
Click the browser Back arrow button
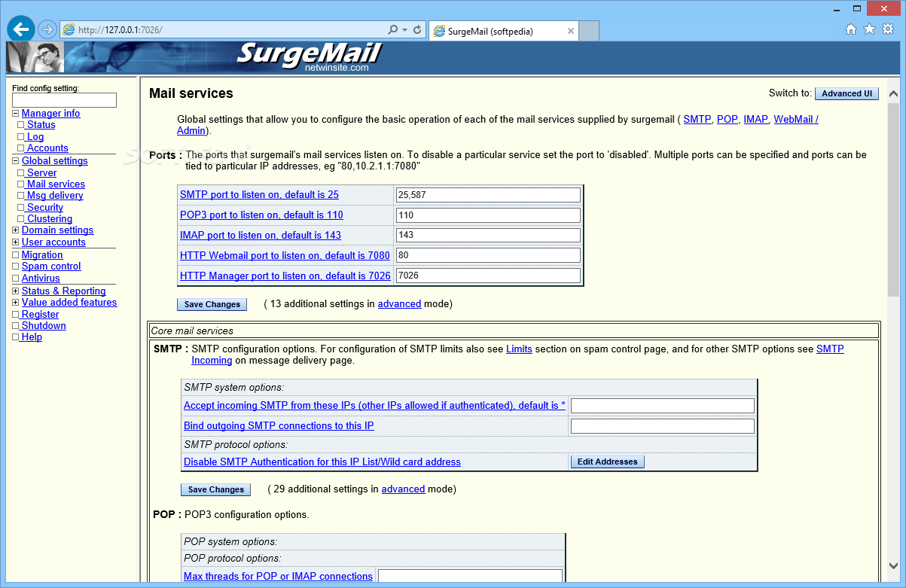coord(21,29)
